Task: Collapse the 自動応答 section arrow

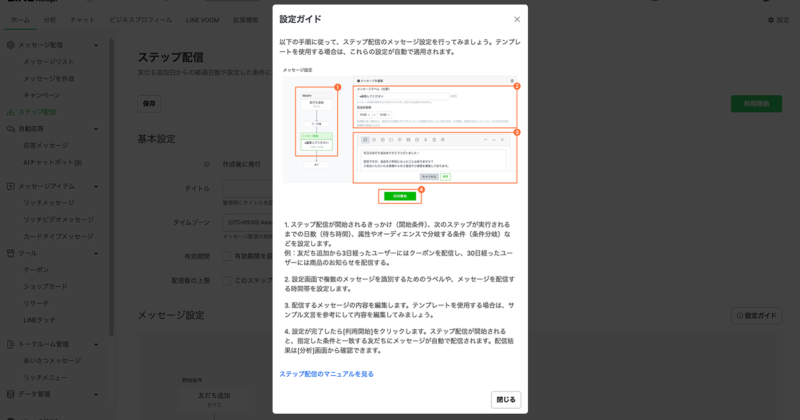Action: pos(96,129)
